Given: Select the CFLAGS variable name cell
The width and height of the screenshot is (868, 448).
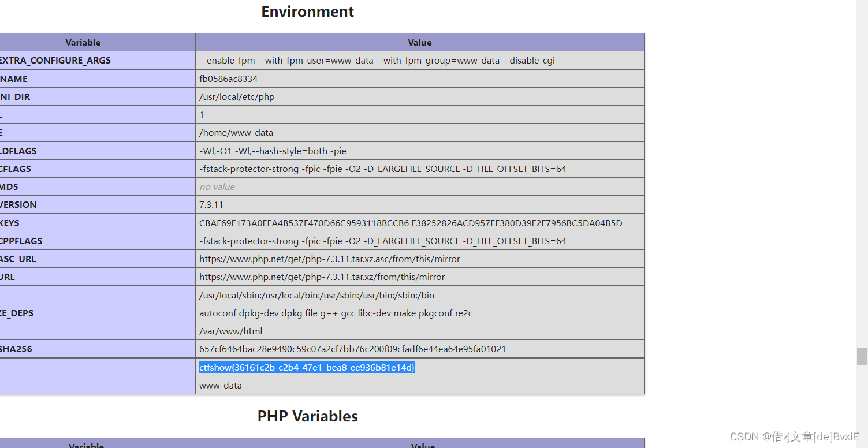Looking at the screenshot, I should [97, 169].
